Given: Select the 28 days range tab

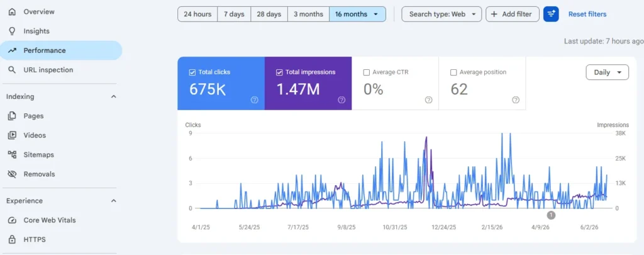Looking at the screenshot, I should tap(269, 14).
